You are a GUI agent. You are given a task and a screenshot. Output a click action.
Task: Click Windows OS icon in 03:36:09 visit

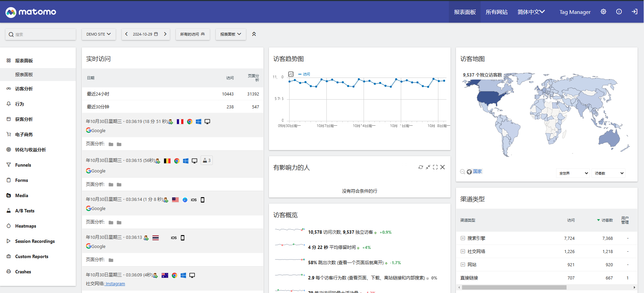(x=183, y=275)
